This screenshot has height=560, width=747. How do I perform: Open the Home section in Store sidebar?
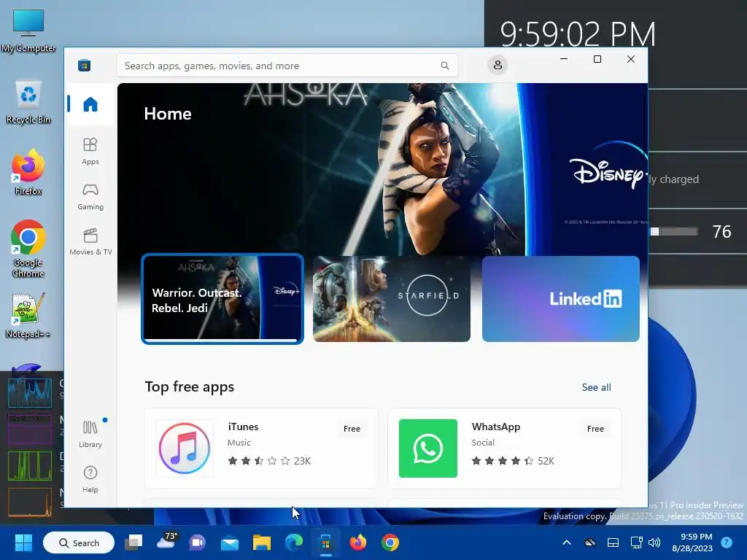coord(90,104)
